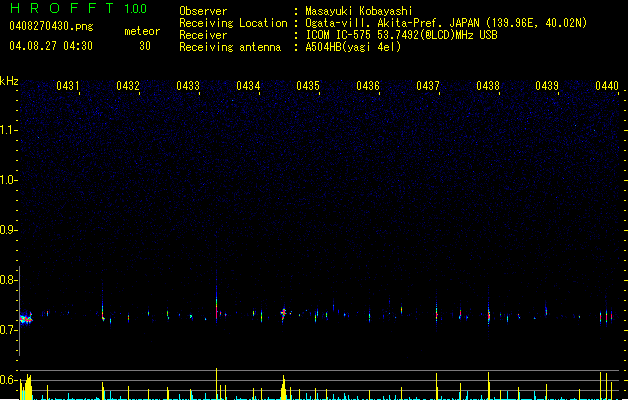Click the 0.7 frequency axis label
The width and height of the screenshot is (629, 400).
(x=8, y=330)
